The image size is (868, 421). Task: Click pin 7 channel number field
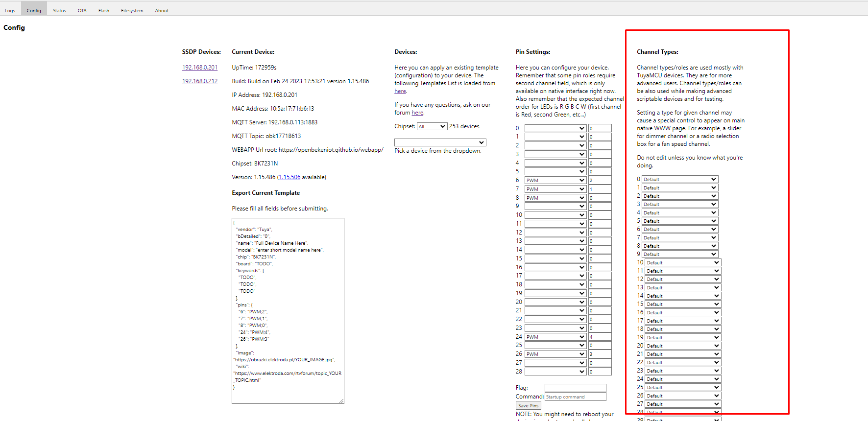pos(600,189)
